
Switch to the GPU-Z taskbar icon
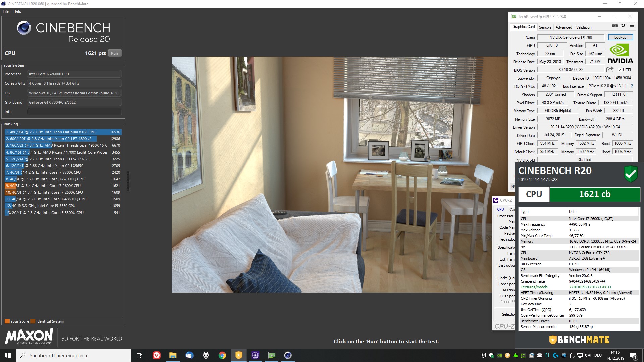point(271,355)
